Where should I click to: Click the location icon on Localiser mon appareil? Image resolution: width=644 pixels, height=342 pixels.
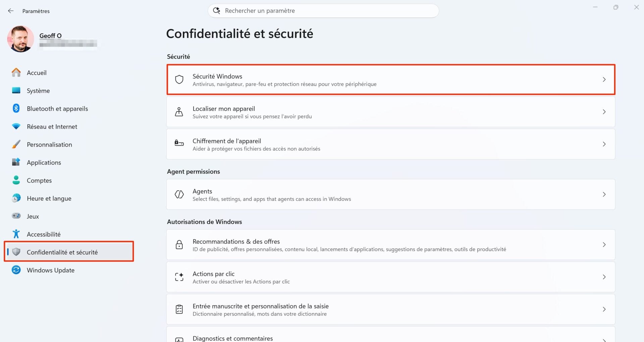[x=179, y=112]
